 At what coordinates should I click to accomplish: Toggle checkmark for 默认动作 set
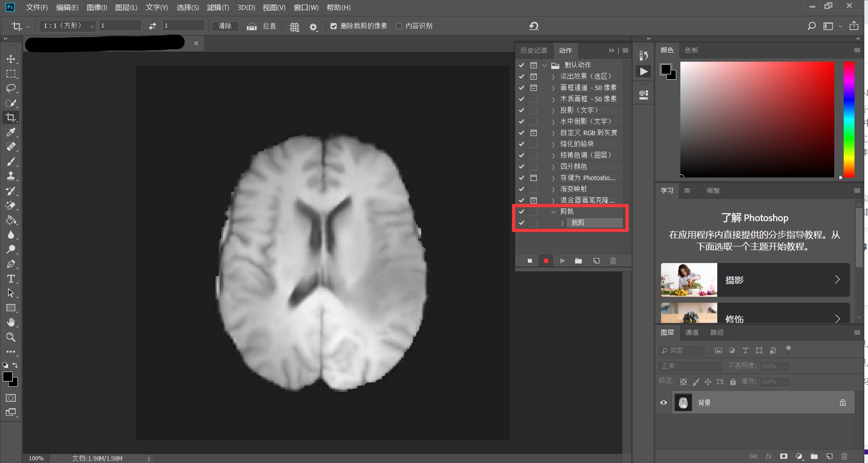tap(521, 65)
